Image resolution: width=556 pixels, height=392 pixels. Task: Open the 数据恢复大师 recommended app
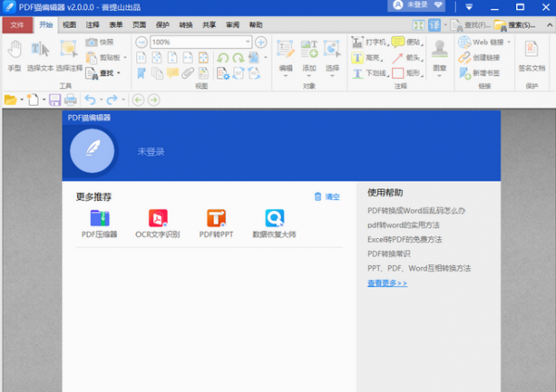coord(274,224)
